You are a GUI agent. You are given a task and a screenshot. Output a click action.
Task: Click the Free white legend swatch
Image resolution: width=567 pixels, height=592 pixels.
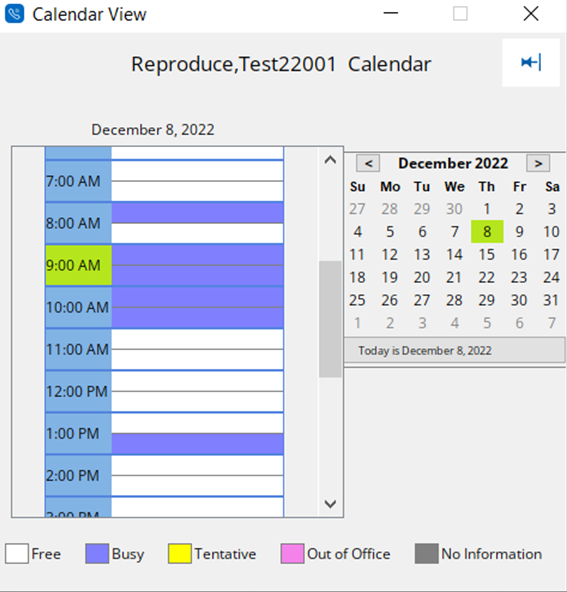pos(17,553)
